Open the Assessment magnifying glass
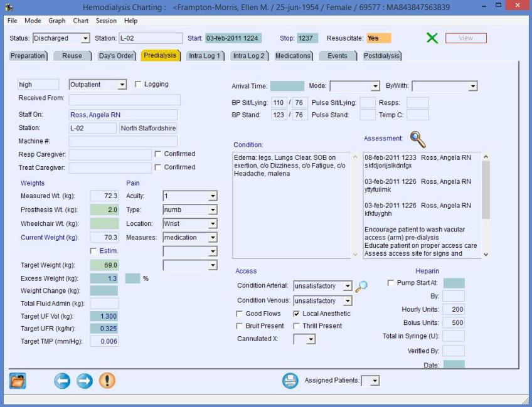Image resolution: width=532 pixels, height=407 pixels. click(x=418, y=139)
